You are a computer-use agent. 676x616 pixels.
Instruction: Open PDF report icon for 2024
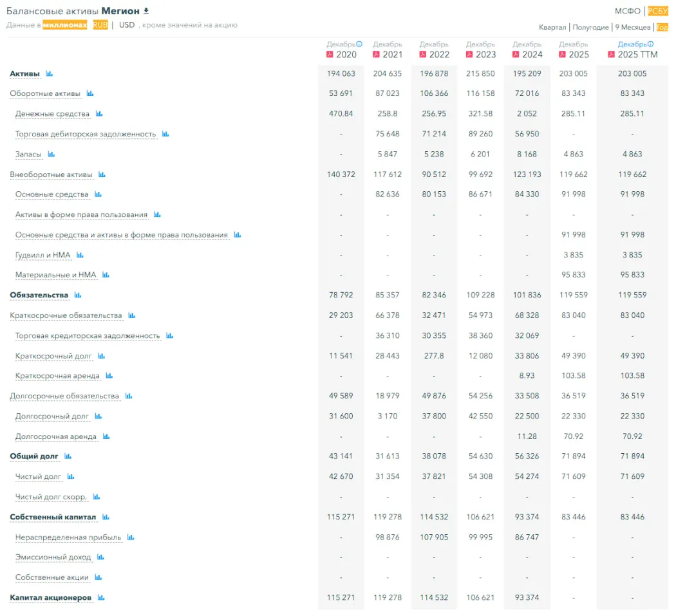[516, 55]
